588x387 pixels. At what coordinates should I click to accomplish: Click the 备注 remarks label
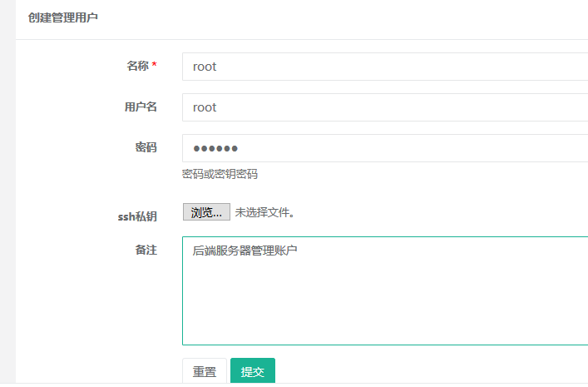coord(146,250)
